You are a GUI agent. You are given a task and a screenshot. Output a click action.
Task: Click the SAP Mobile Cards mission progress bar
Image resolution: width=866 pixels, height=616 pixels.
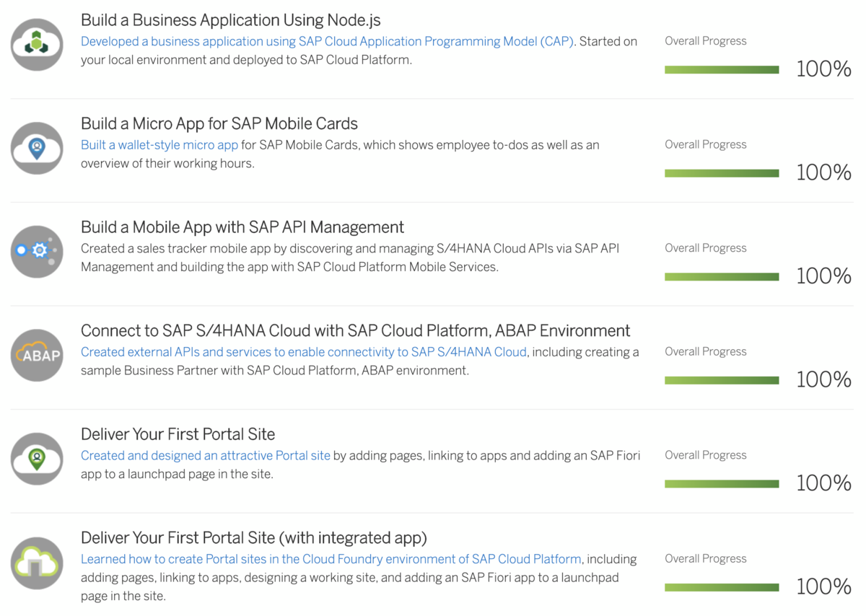pos(722,173)
